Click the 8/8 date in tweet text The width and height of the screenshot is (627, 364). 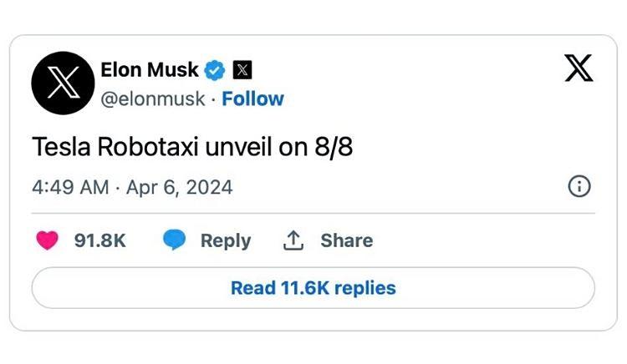click(334, 147)
